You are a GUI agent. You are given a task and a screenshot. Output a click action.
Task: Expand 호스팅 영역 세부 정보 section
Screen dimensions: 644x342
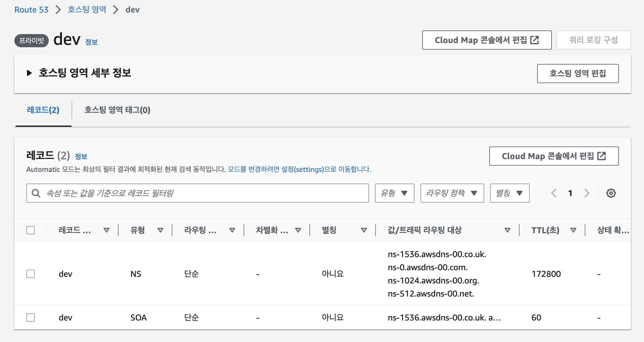tap(29, 73)
